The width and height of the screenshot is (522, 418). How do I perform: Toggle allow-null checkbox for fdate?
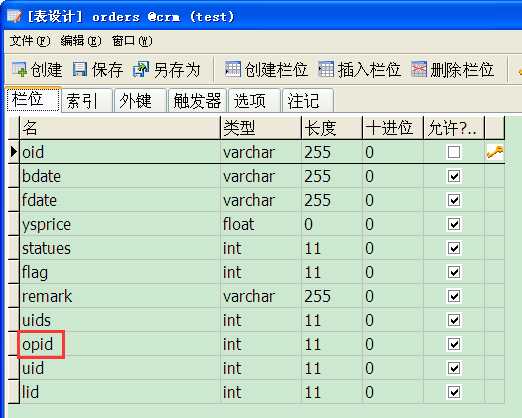pos(454,200)
